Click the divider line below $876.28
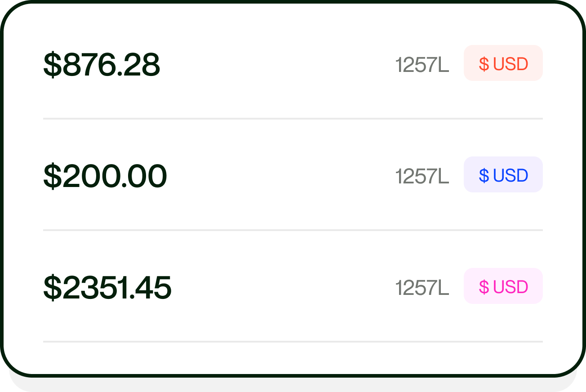 (293, 119)
